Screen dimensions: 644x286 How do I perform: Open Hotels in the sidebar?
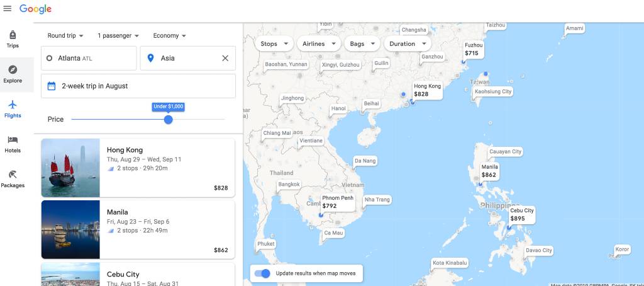click(13, 144)
